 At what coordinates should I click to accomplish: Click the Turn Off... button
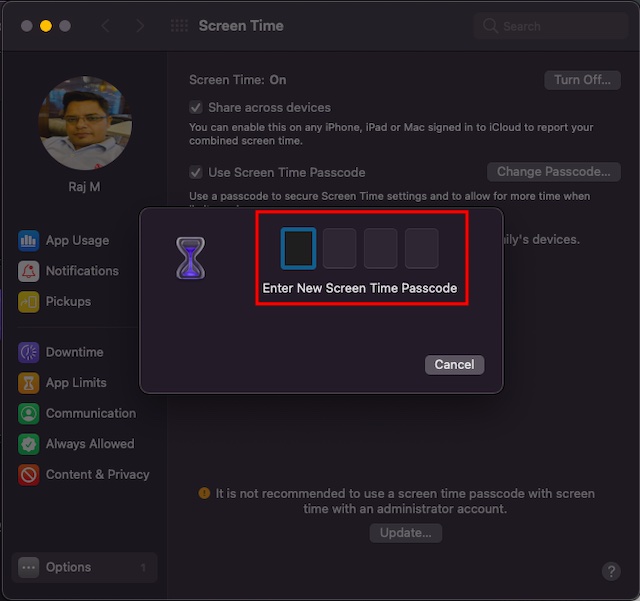[582, 80]
